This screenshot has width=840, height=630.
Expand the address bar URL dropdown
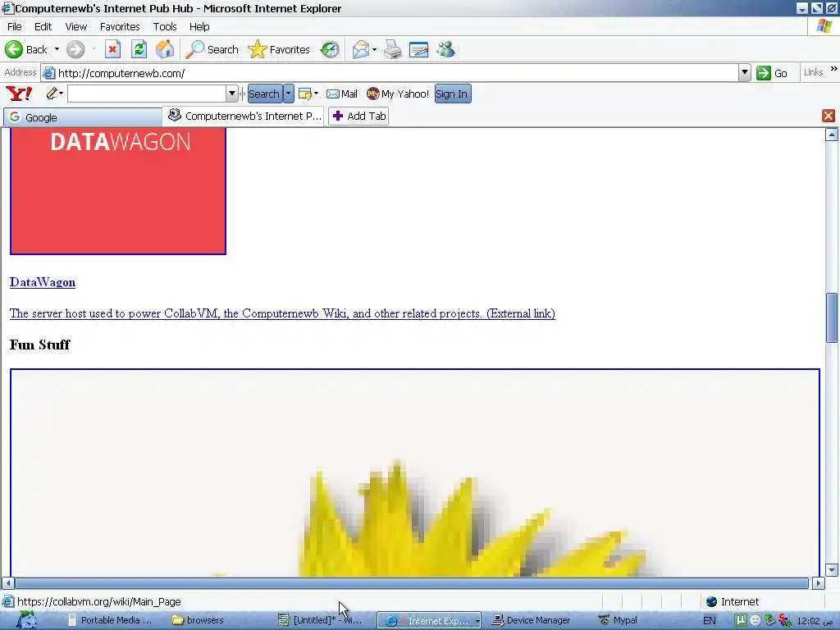(744, 73)
